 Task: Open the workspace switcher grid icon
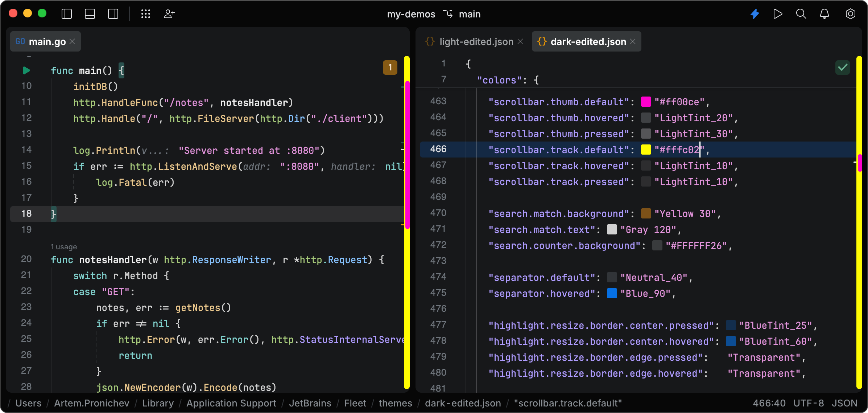pos(146,14)
